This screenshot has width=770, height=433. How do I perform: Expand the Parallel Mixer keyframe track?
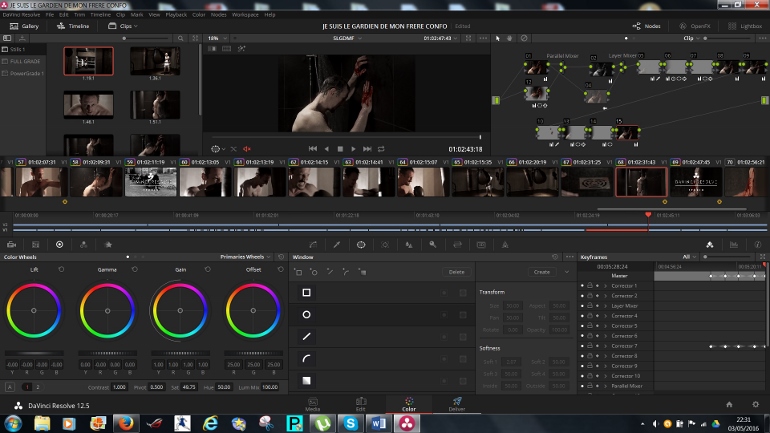605,386
